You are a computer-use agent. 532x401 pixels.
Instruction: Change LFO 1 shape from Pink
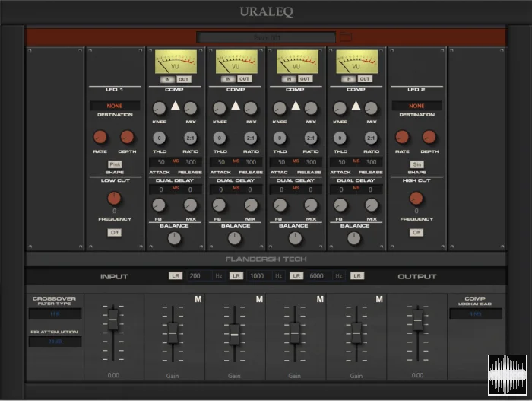(115, 164)
